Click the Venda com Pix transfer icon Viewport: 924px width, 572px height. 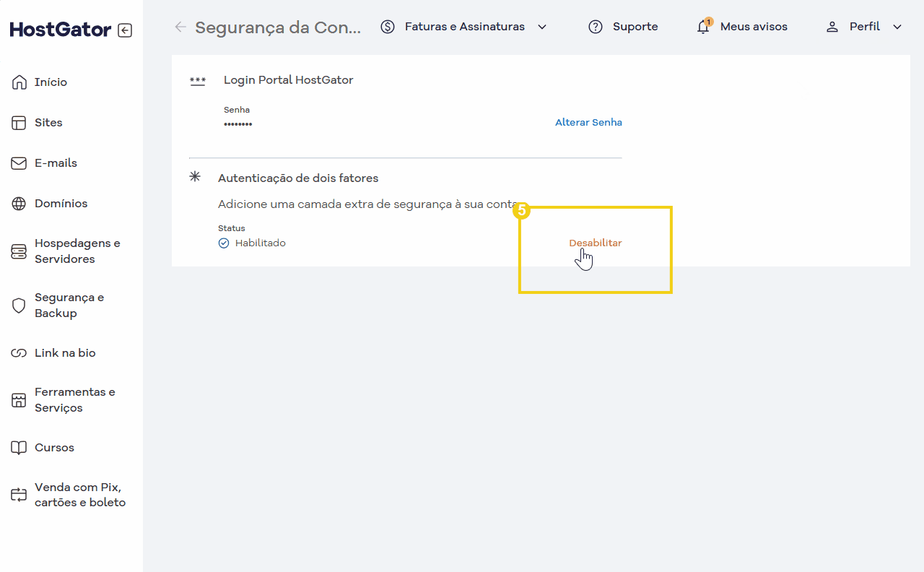point(19,495)
